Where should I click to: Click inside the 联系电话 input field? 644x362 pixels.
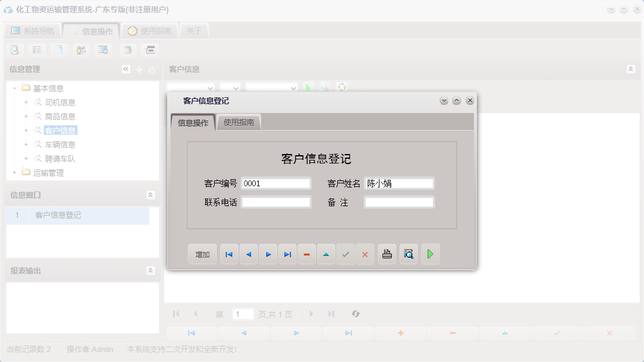pyautogui.click(x=276, y=202)
